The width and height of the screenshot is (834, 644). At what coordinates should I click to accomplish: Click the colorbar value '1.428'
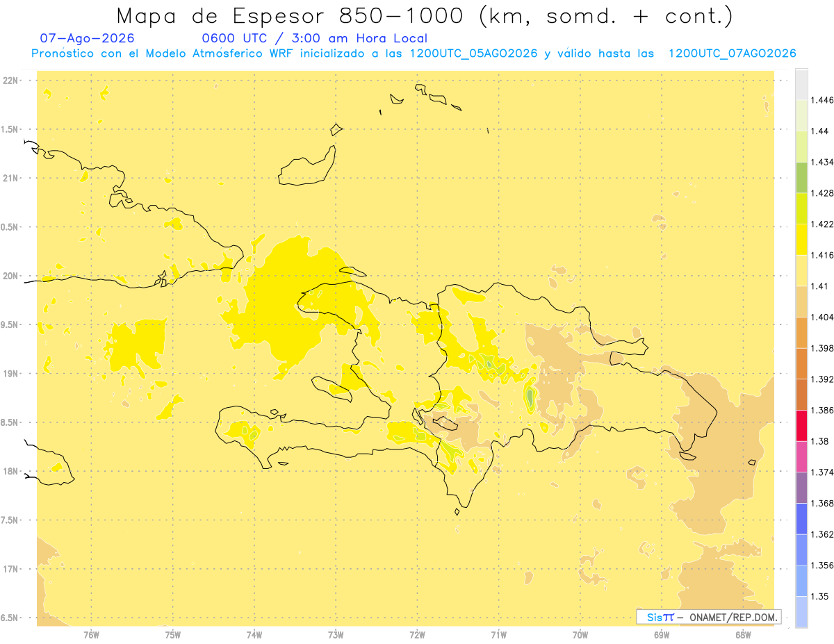[821, 193]
